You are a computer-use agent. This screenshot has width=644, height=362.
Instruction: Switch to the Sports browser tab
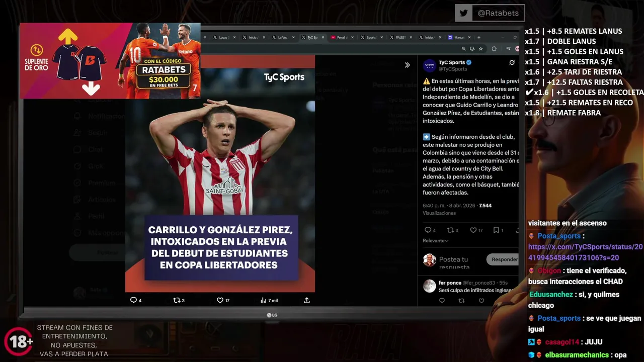coord(370,37)
